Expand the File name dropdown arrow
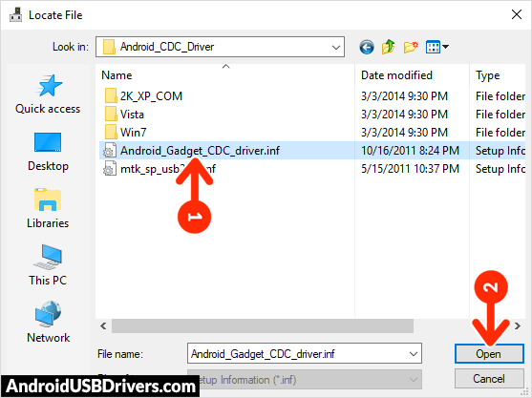 coord(414,354)
